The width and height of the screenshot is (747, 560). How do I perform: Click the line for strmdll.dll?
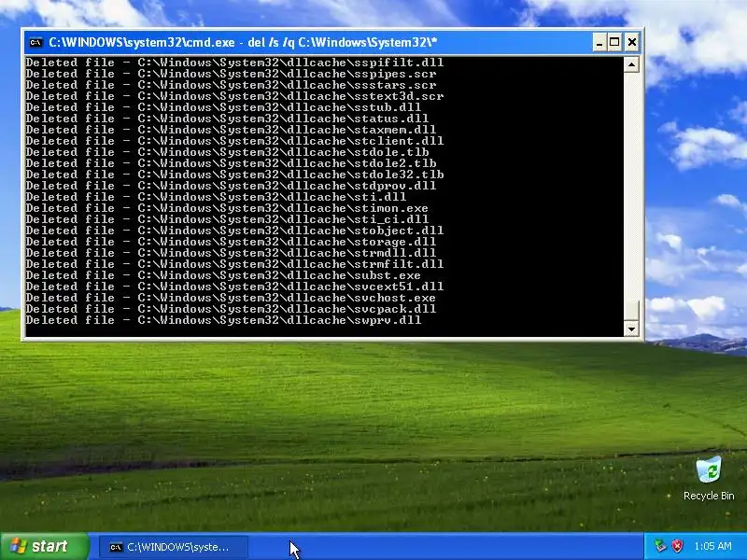coord(231,253)
